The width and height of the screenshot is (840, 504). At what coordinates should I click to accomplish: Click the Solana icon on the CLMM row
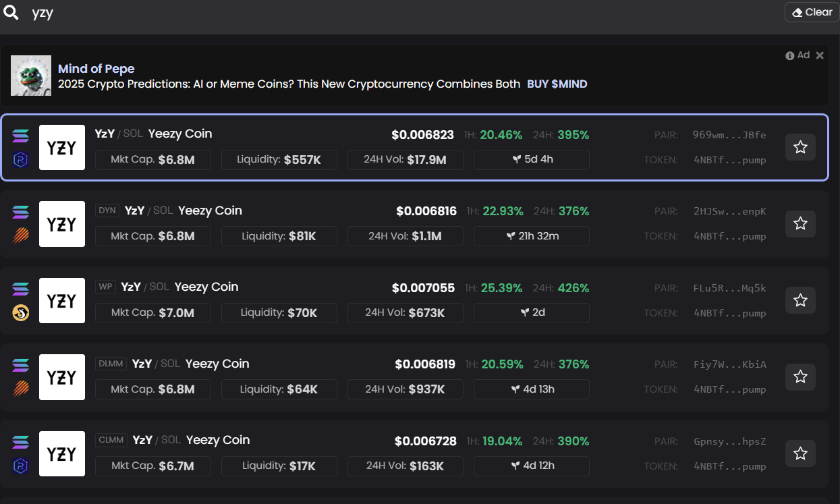(x=20, y=441)
